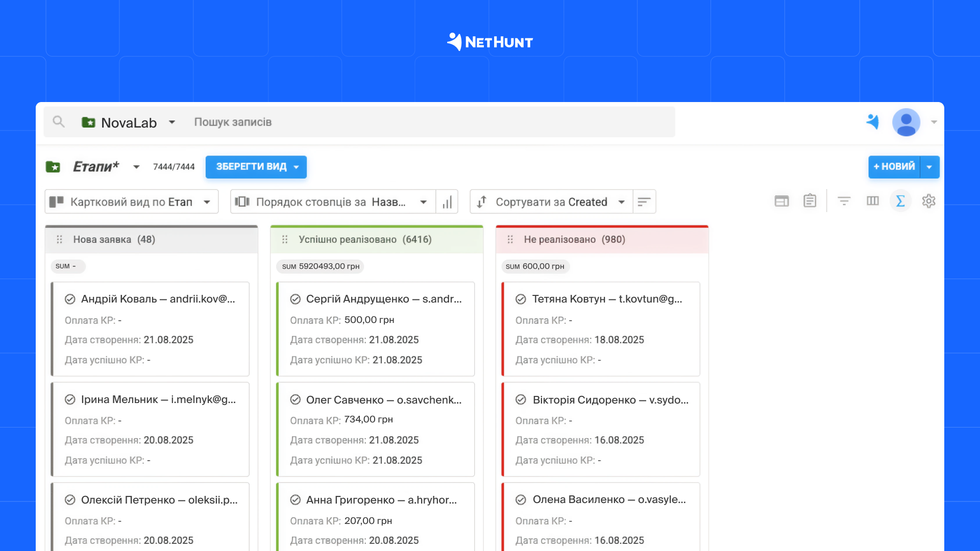Open Картковий вид по Етап selector
This screenshot has width=980, height=551.
click(x=132, y=202)
